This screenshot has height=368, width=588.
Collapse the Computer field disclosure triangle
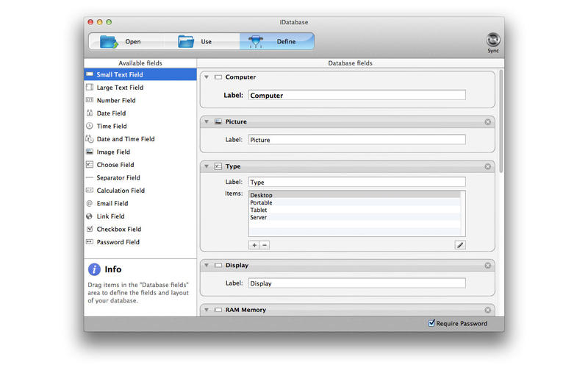point(208,77)
